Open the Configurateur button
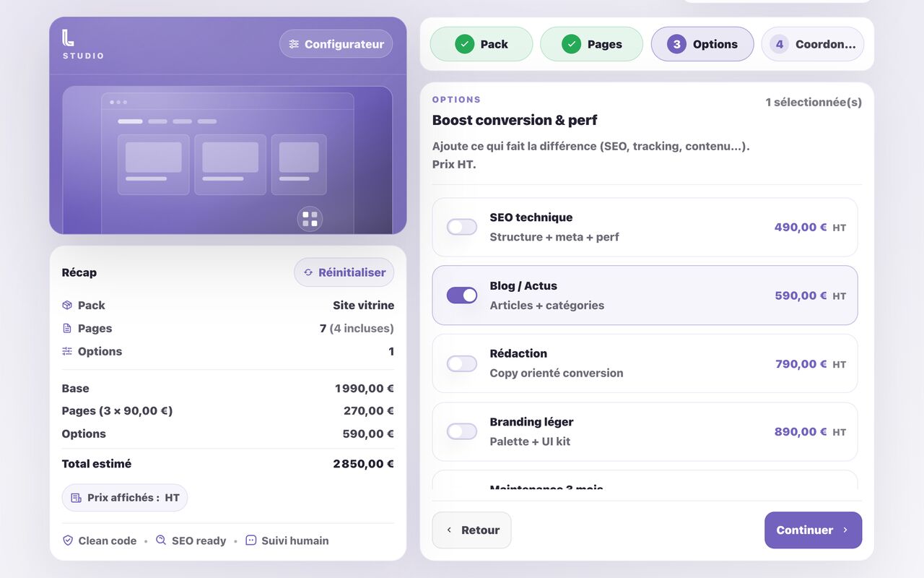The height and width of the screenshot is (578, 924). (x=336, y=44)
